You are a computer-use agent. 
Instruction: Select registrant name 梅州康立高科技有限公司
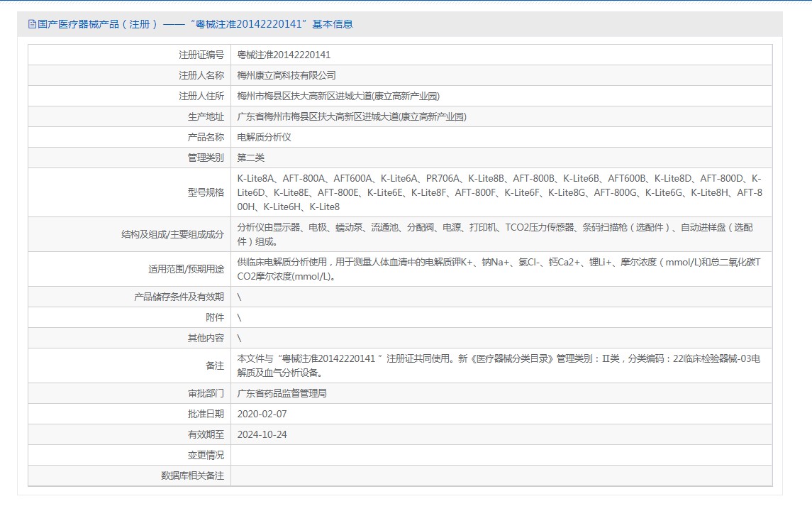pos(286,75)
